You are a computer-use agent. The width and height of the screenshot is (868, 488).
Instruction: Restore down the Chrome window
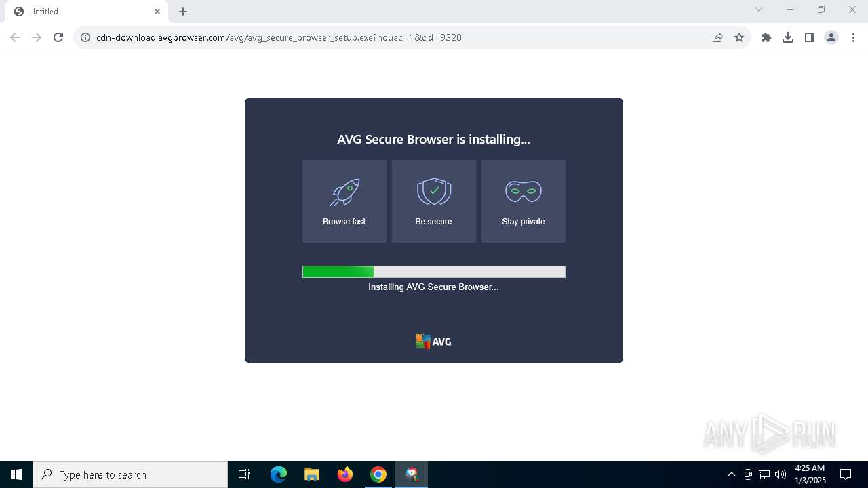(x=821, y=9)
